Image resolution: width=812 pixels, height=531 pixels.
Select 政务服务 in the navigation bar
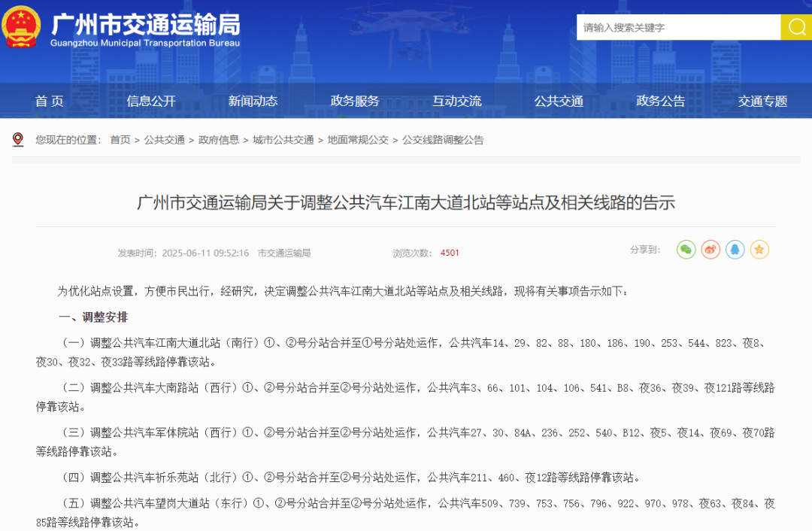[x=355, y=101]
